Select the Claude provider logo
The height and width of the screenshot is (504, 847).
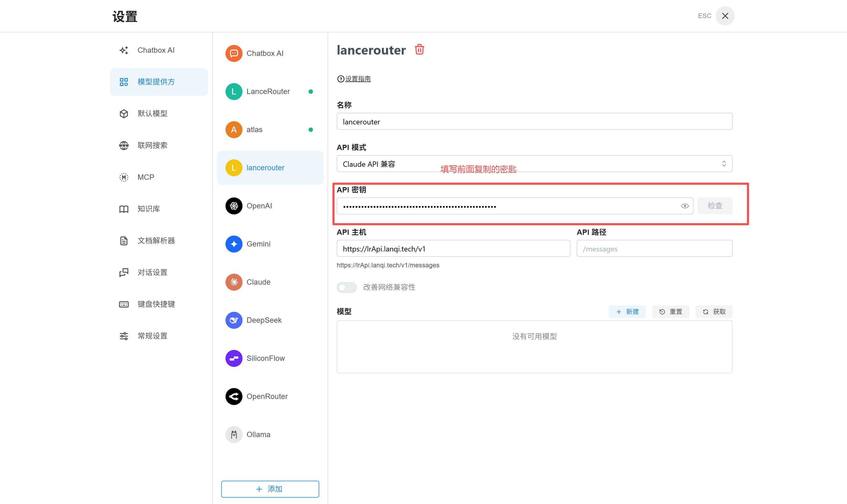[234, 282]
